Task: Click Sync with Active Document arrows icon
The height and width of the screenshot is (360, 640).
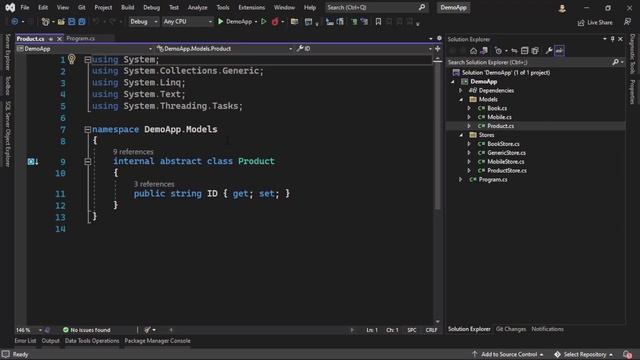Action: pyautogui.click(x=514, y=51)
